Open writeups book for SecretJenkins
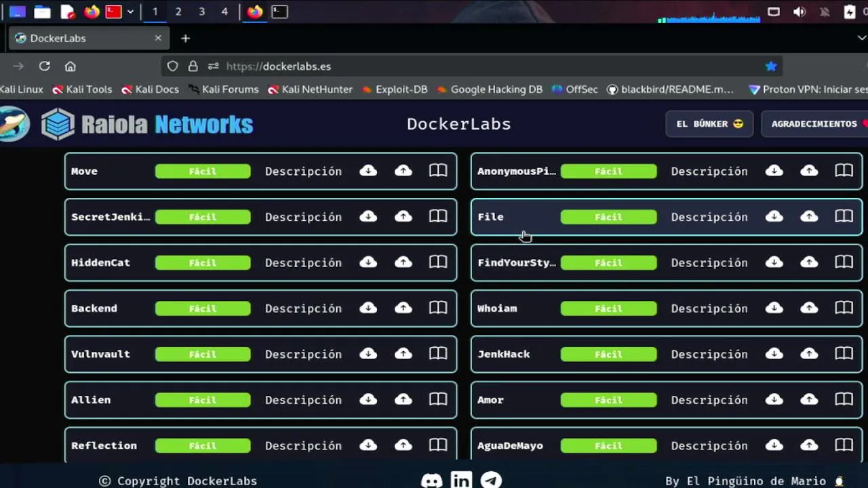Viewport: 868px width, 488px height. [438, 216]
